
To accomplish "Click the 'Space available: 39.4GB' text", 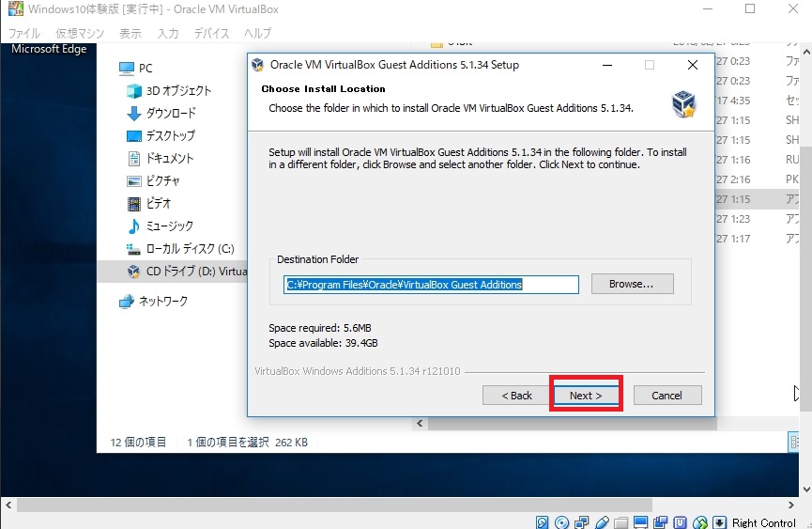I will pyautogui.click(x=323, y=343).
